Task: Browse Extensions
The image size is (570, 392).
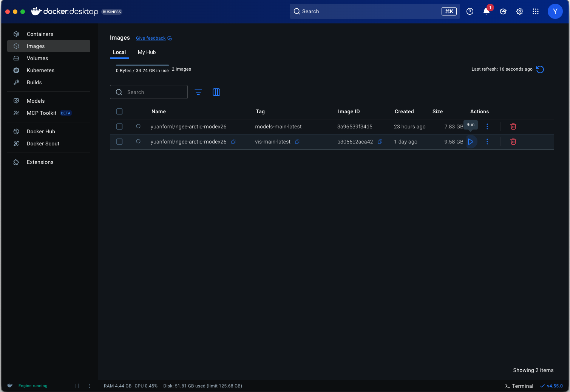Action: click(40, 162)
